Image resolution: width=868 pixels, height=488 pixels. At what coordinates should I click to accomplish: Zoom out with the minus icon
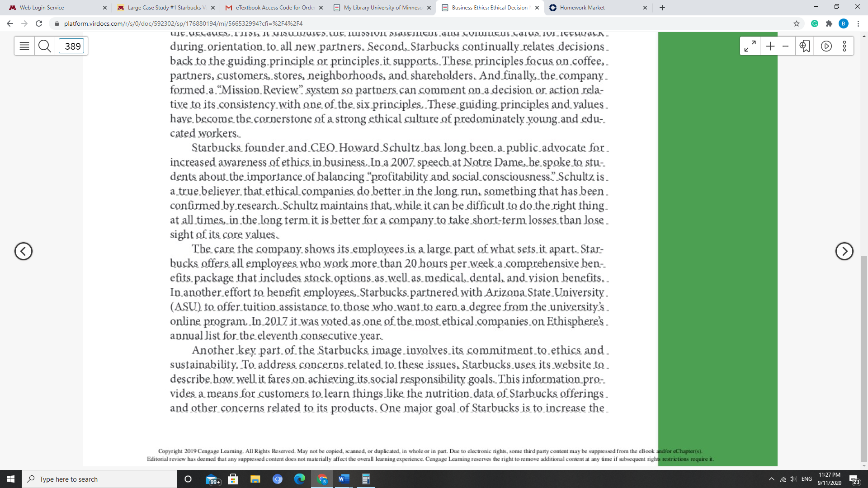pyautogui.click(x=786, y=46)
